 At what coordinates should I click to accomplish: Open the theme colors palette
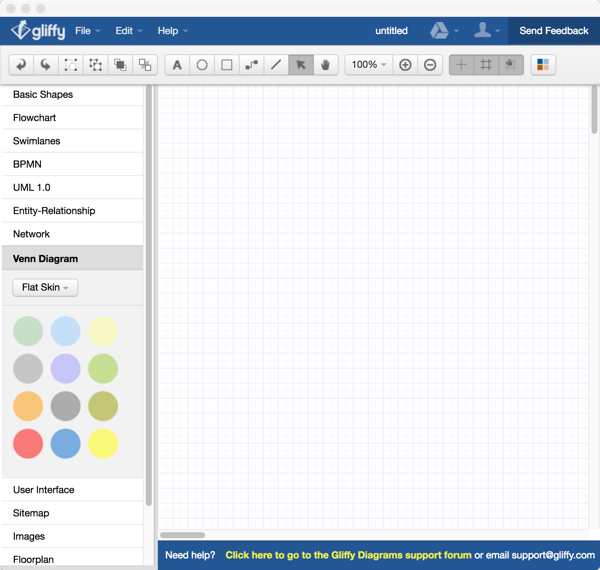pyautogui.click(x=543, y=65)
